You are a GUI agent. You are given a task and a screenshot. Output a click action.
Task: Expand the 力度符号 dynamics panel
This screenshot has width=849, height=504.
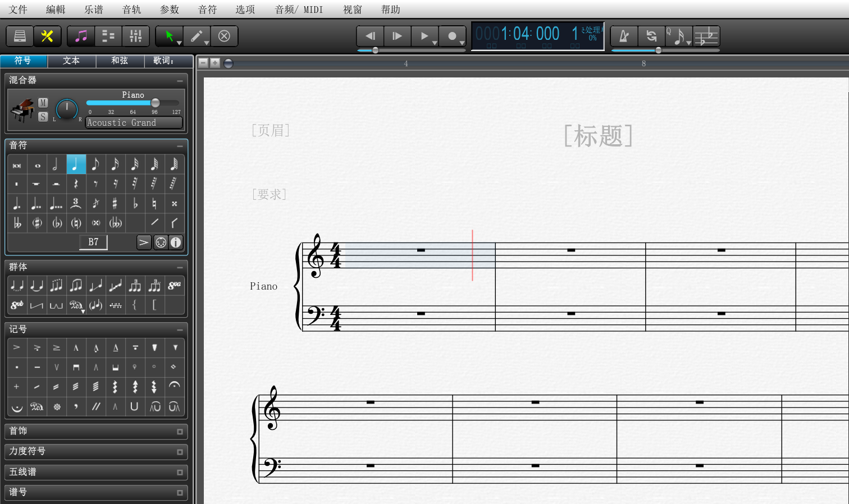[180, 452]
